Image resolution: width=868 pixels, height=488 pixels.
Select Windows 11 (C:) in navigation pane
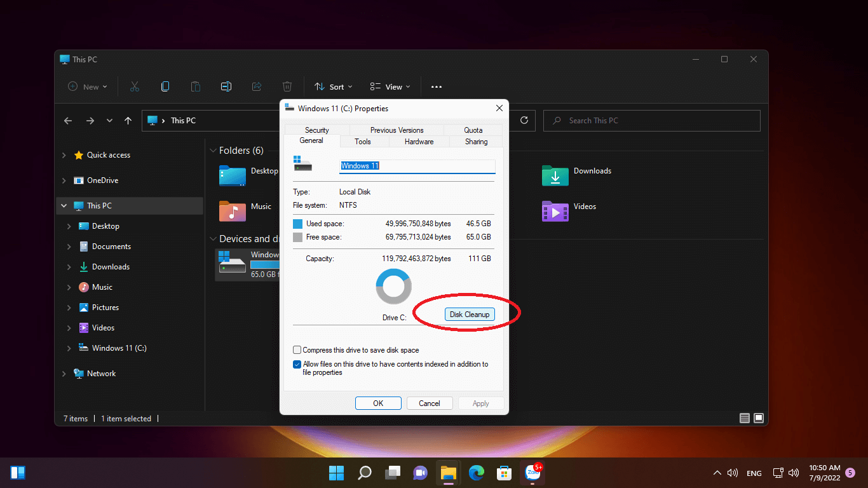pos(119,348)
